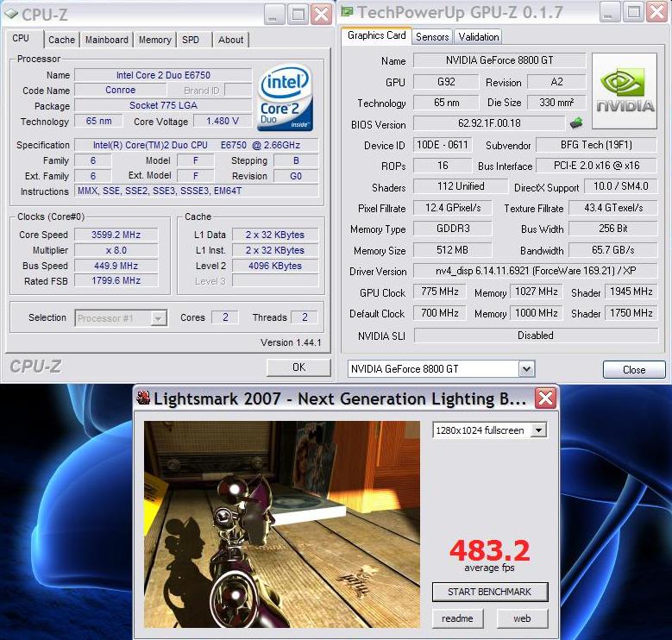Switch to the Cache tab in CPU-Z

[x=61, y=40]
